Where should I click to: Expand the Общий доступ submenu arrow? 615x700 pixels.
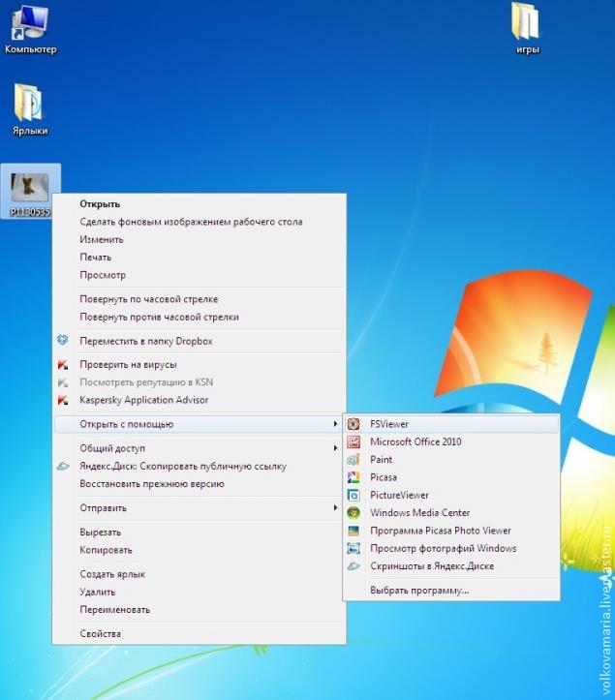335,448
